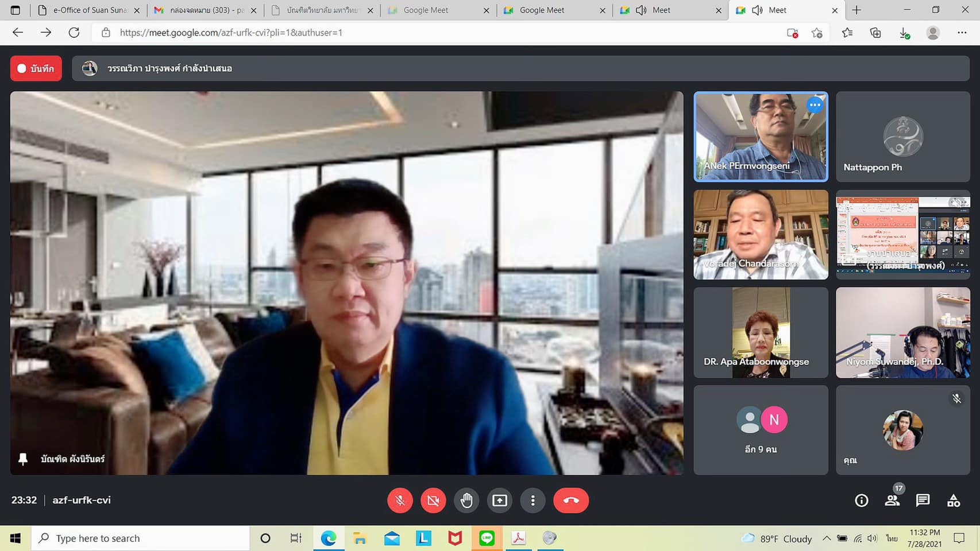Click the present screen icon
Image resolution: width=980 pixels, height=551 pixels.
(500, 500)
